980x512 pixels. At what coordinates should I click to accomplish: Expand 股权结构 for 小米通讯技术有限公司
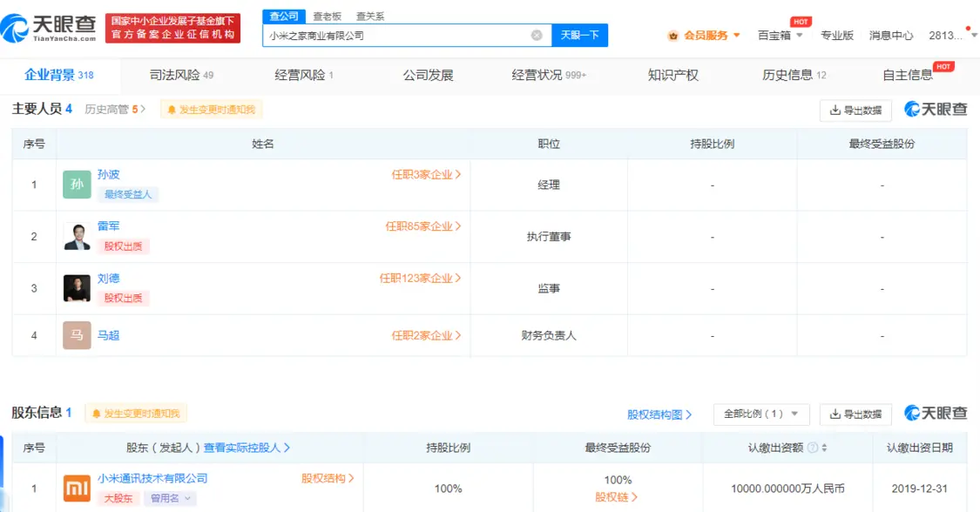pos(328,478)
